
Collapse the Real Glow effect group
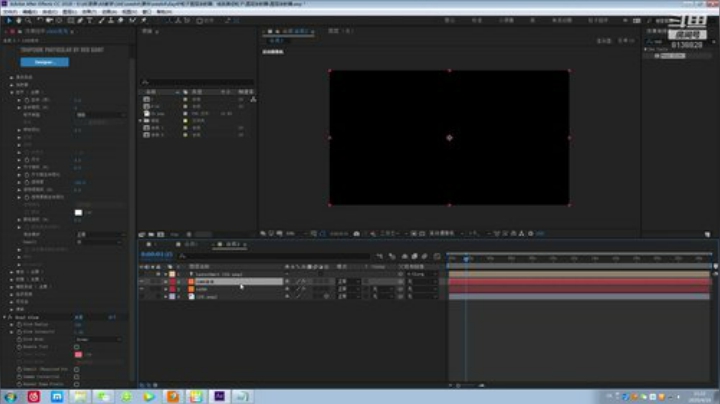pyautogui.click(x=5, y=317)
